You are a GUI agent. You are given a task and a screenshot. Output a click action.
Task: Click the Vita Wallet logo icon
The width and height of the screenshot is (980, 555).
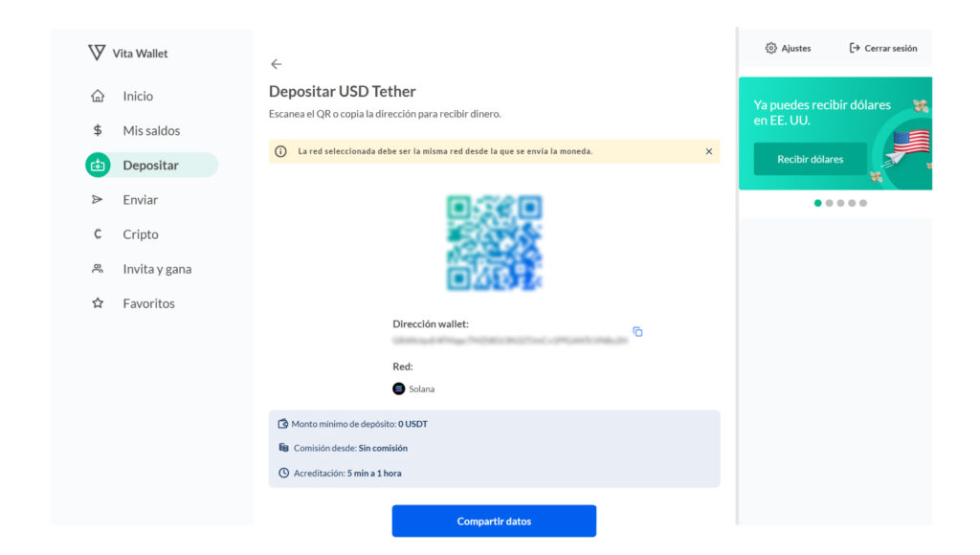point(97,53)
